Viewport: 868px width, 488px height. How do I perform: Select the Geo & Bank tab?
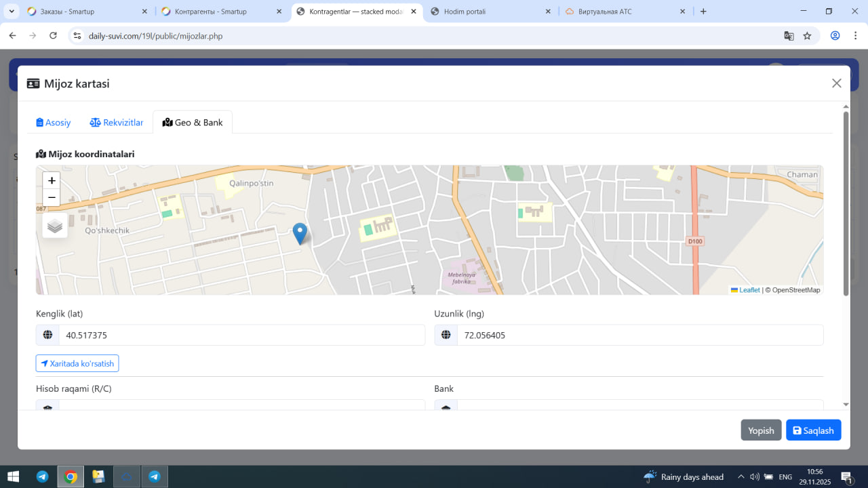(193, 123)
